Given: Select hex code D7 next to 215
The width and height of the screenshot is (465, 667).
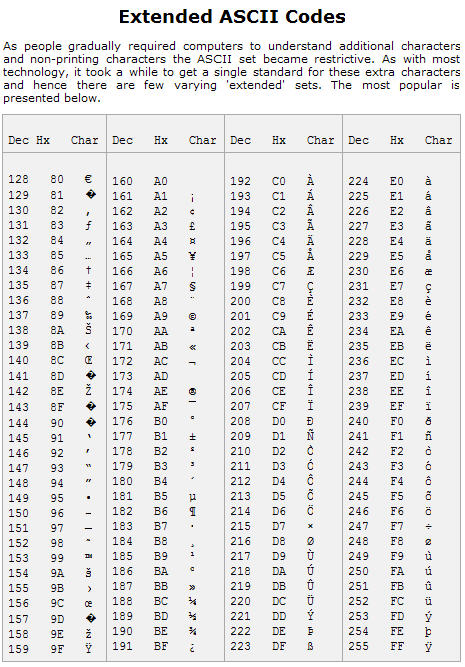Looking at the screenshot, I should (279, 526).
